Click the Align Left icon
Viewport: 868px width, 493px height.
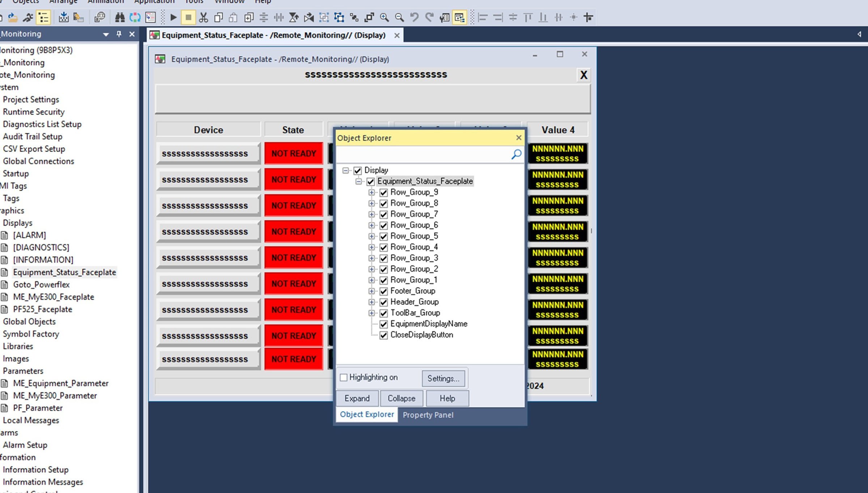click(483, 17)
